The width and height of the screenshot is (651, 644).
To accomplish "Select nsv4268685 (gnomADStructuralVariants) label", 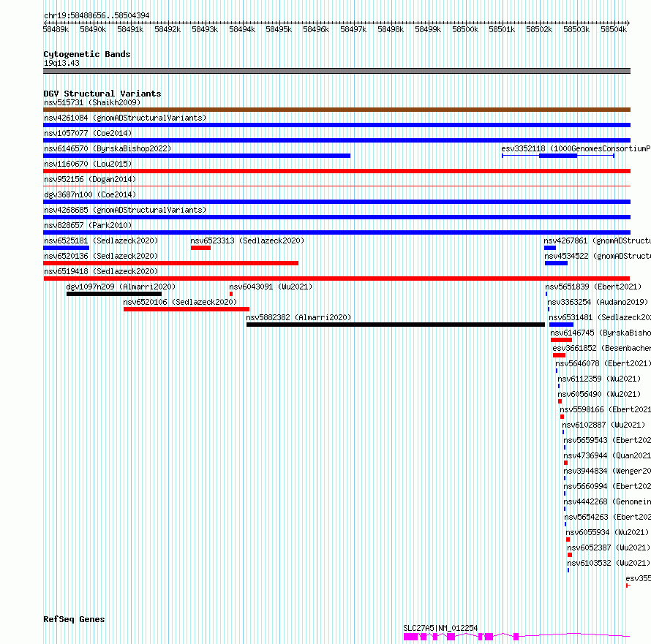I will [125, 210].
